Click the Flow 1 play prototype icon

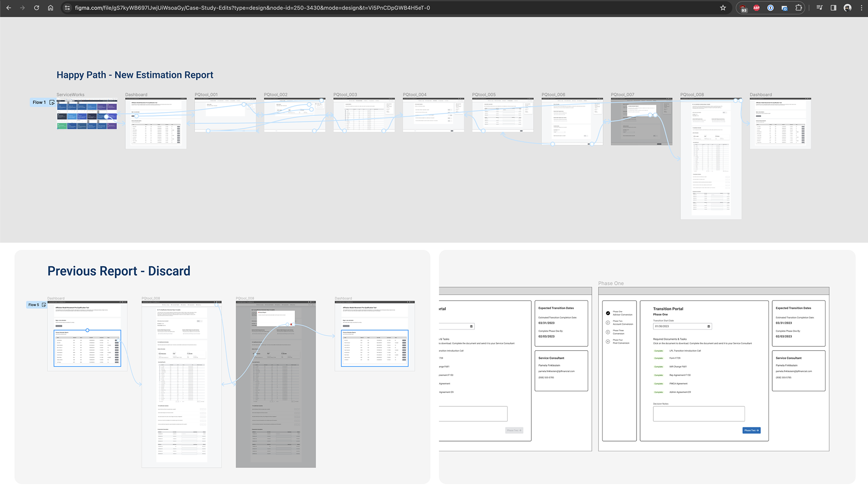(52, 103)
